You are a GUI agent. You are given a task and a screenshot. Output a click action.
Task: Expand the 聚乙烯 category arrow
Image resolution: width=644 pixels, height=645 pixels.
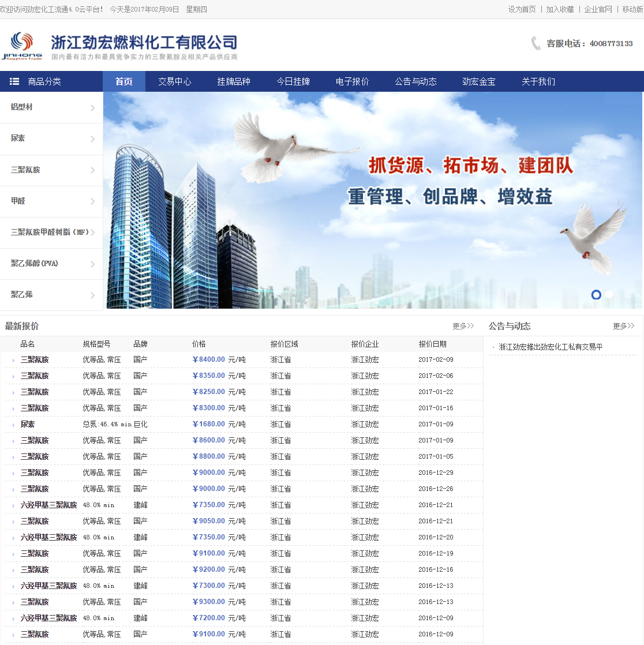pyautogui.click(x=92, y=295)
